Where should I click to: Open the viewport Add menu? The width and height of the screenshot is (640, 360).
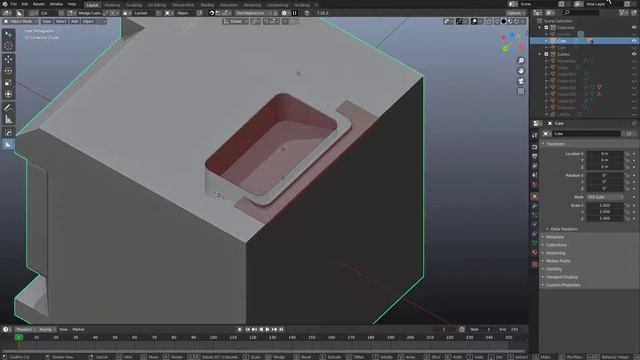pyautogui.click(x=74, y=21)
